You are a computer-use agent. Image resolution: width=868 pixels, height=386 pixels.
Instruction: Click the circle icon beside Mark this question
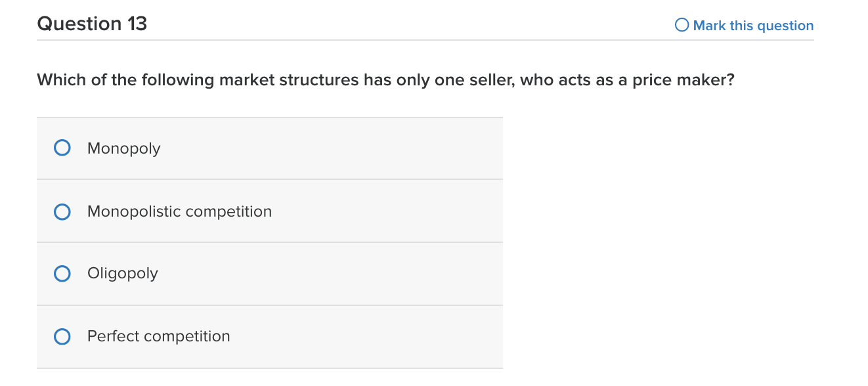(x=681, y=25)
